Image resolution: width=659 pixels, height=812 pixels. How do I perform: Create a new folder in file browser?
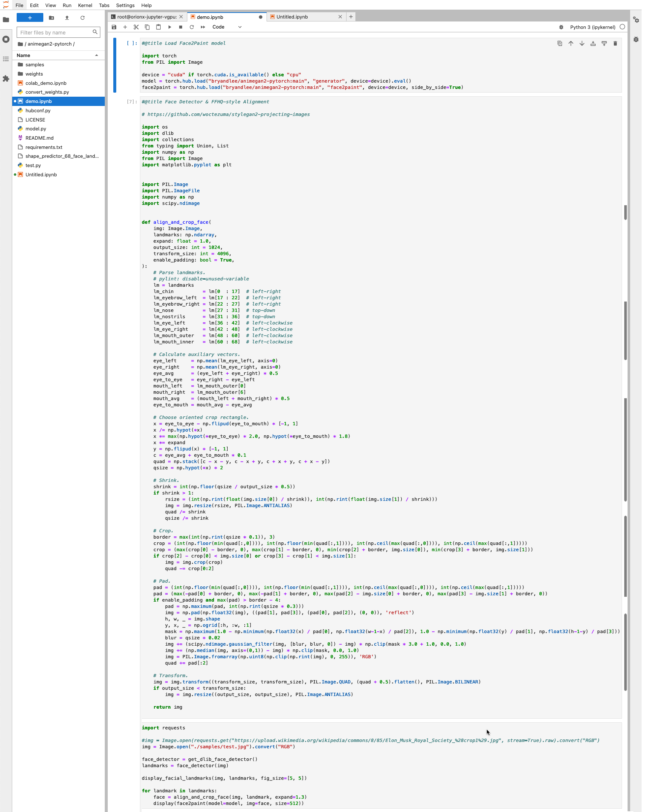51,18
